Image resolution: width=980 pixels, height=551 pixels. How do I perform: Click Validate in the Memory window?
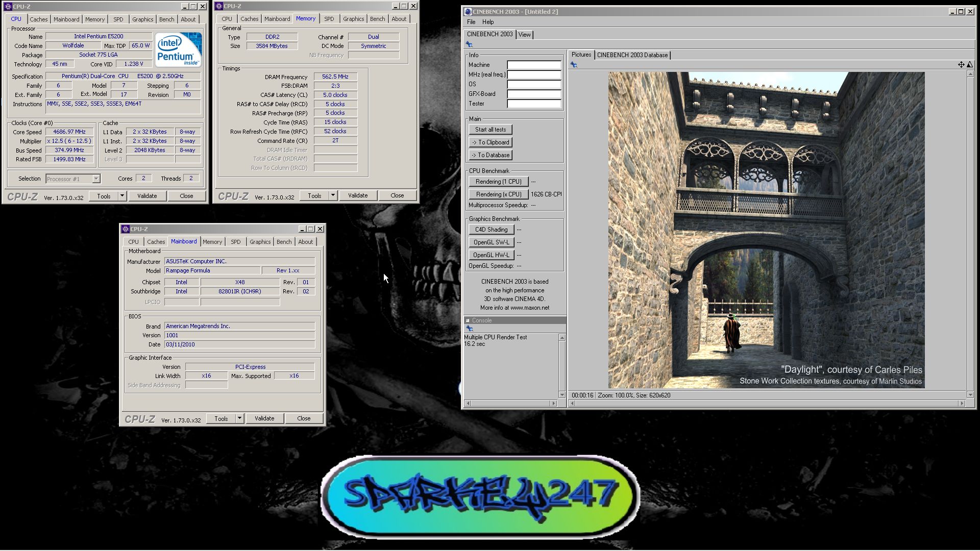(358, 195)
